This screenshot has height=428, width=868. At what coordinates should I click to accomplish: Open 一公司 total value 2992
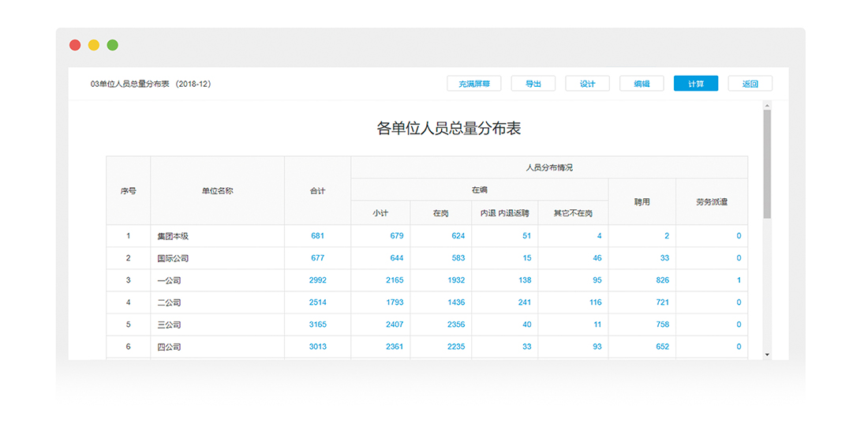318,280
